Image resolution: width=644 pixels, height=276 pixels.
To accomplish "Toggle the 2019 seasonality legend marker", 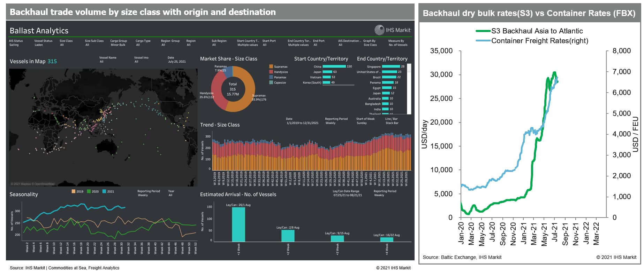I will (74, 191).
